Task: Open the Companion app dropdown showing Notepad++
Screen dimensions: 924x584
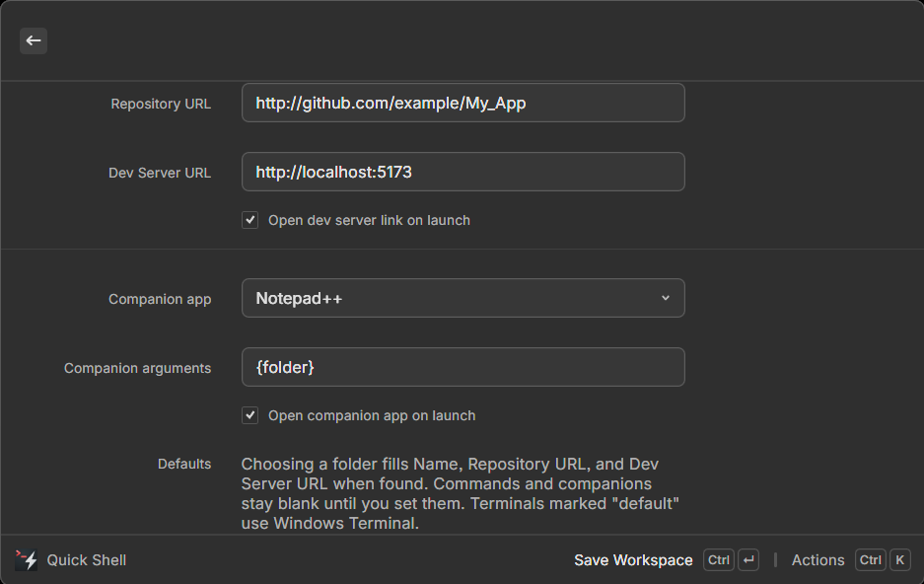Action: pos(463,298)
